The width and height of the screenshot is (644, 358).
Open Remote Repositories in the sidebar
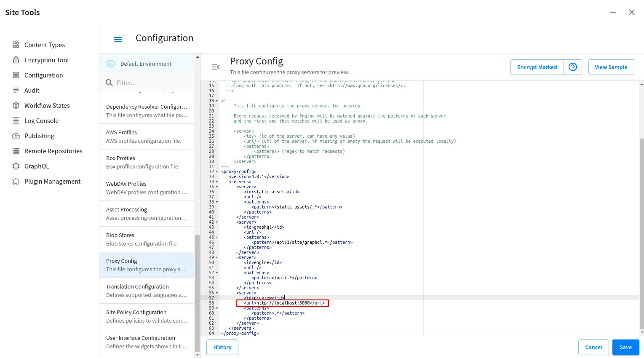tap(53, 151)
